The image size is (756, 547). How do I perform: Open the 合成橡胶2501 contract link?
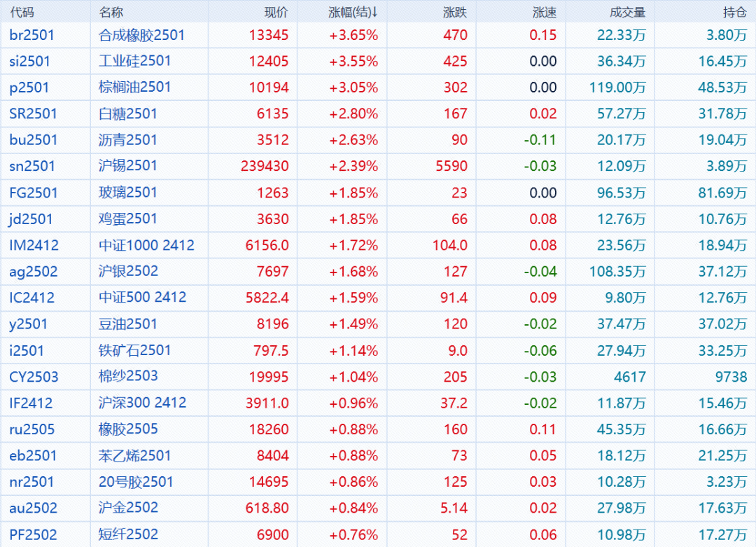pos(142,35)
